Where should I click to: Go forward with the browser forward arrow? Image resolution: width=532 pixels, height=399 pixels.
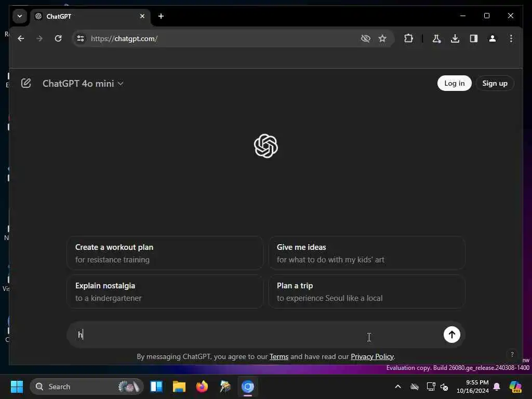[x=39, y=38]
